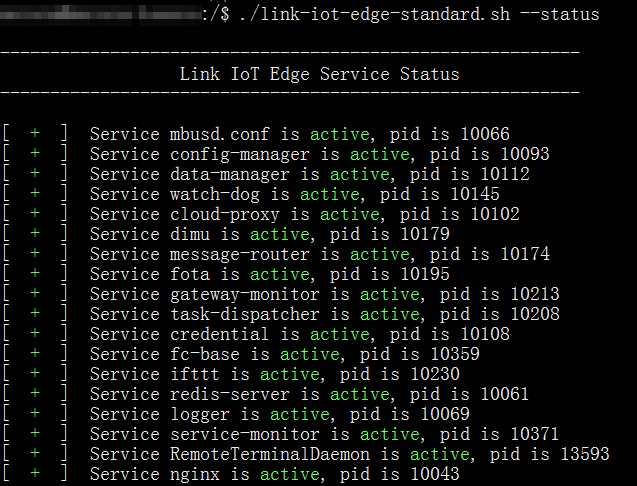Select service name data-manager
637x486 pixels.
pos(230,174)
